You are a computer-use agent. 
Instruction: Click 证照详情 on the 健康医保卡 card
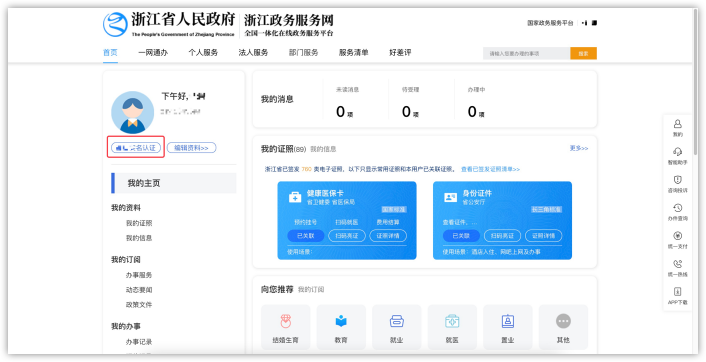388,235
